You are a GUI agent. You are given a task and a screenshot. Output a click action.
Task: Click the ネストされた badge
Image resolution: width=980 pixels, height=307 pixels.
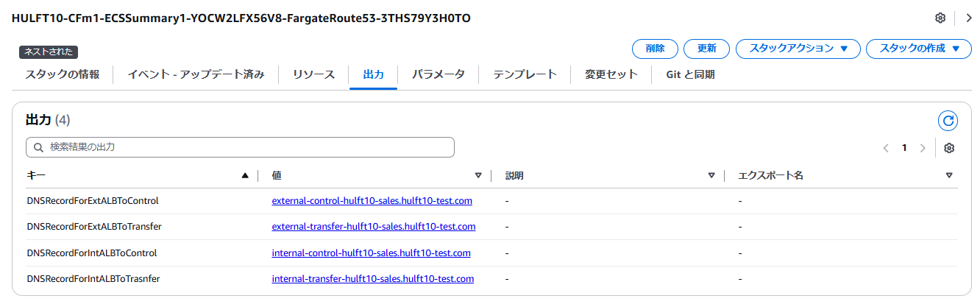pos(49,52)
